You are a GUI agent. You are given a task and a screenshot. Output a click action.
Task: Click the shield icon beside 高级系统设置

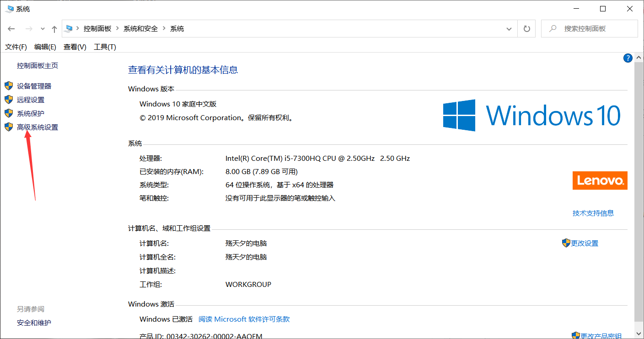(9, 127)
